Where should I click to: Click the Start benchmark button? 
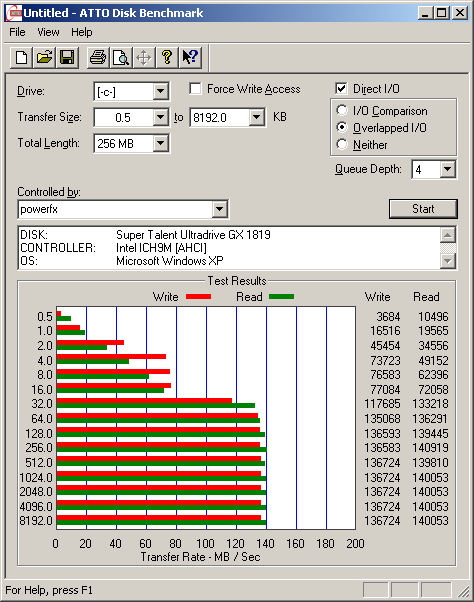pyautogui.click(x=423, y=209)
